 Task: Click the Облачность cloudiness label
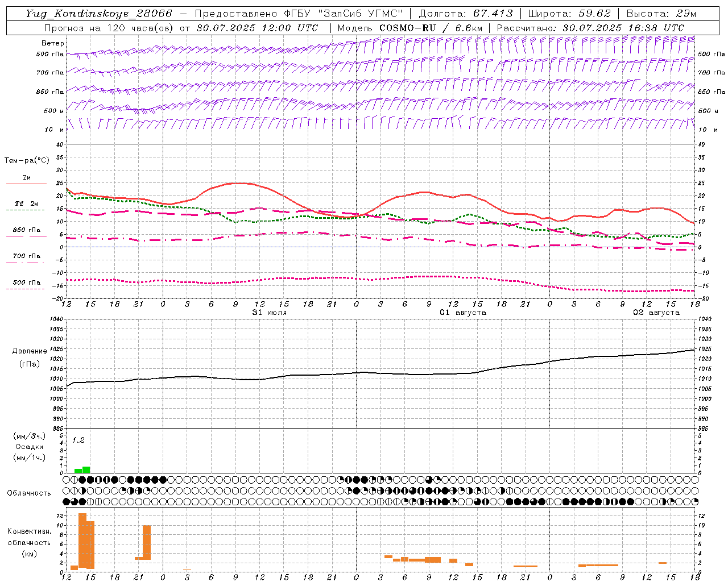pyautogui.click(x=29, y=493)
